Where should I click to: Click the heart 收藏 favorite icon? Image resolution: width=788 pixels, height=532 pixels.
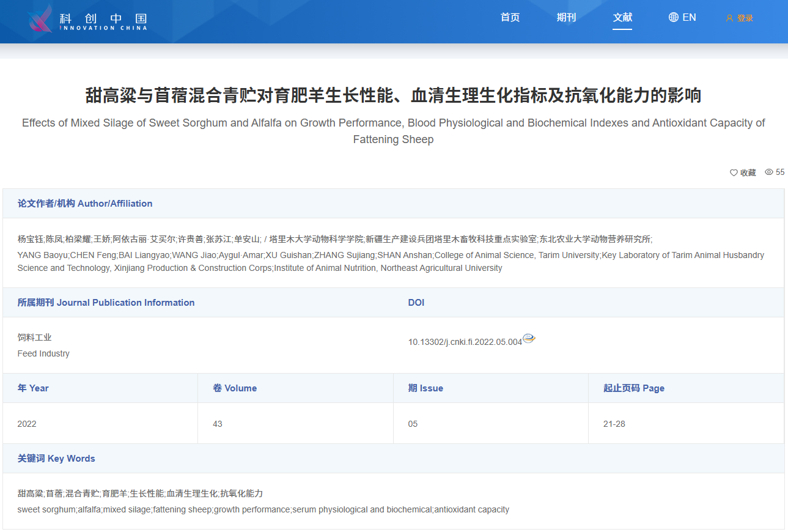[x=734, y=173]
